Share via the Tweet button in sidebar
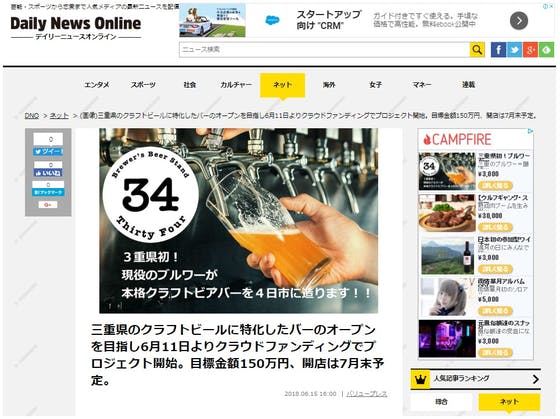560x419 pixels. coord(48,151)
